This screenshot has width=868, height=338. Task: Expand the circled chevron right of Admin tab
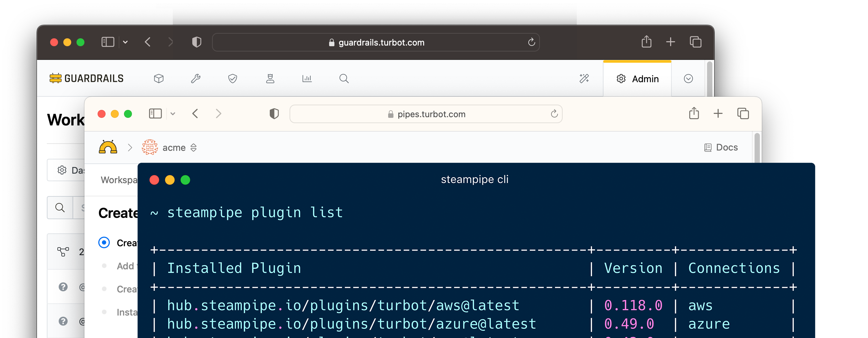(x=688, y=78)
